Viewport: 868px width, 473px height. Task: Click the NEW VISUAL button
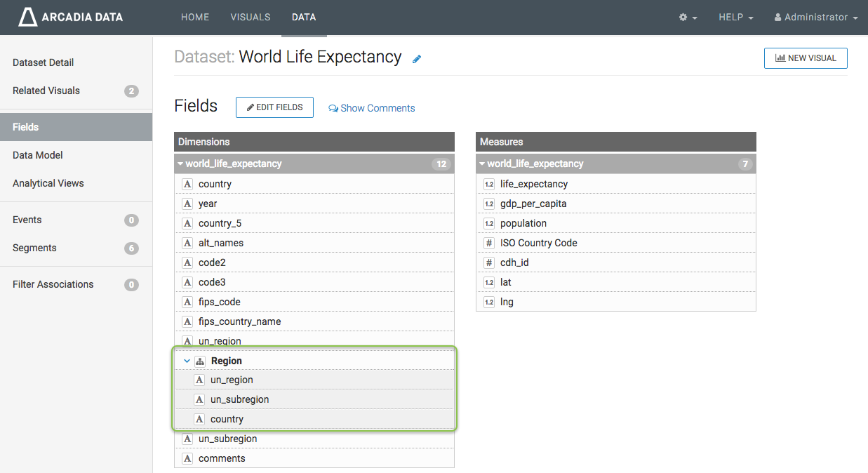pos(805,58)
